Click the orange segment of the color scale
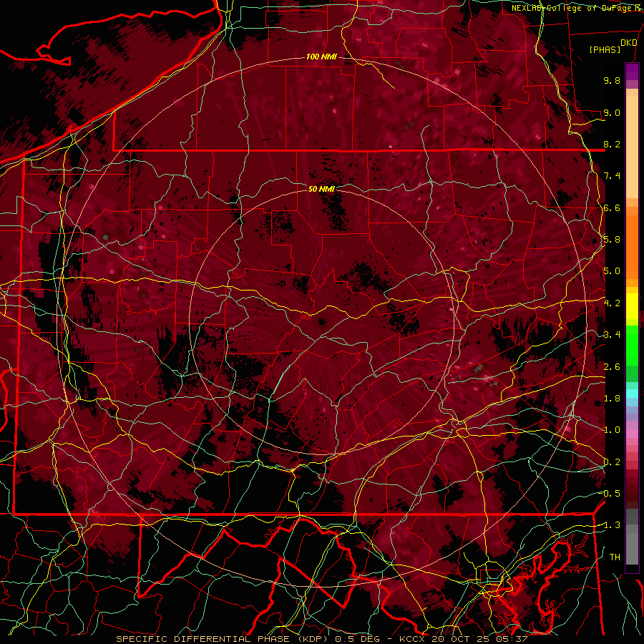 (x=632, y=246)
